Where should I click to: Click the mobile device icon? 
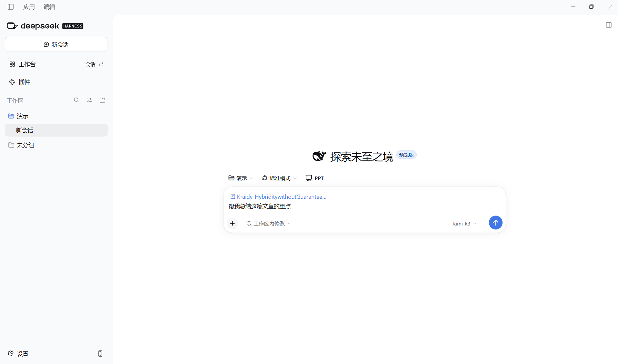point(100,354)
